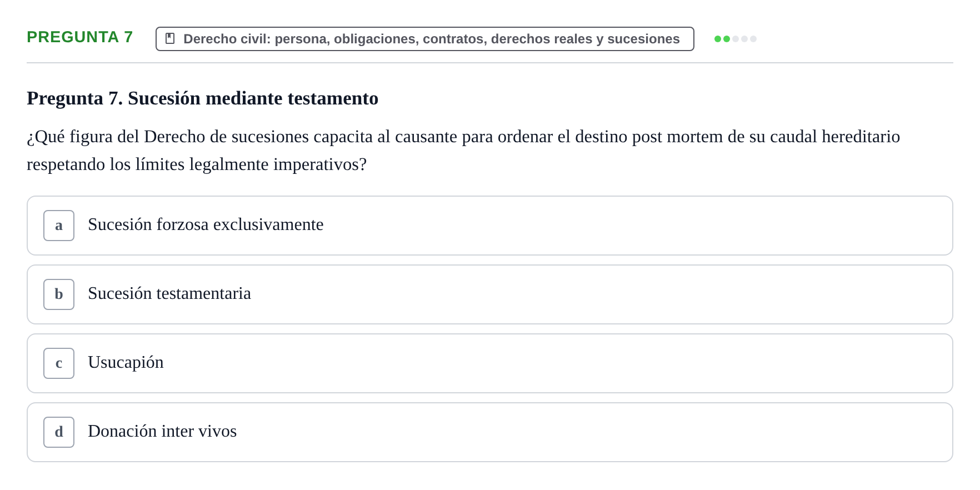Click the first green difficulty dot
The height and width of the screenshot is (490, 980).
(x=718, y=39)
